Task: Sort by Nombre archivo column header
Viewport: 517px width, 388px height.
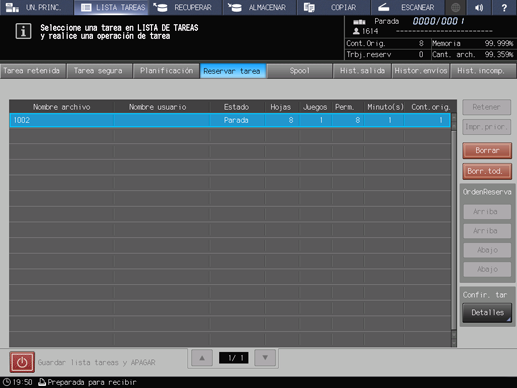Action: [x=62, y=107]
